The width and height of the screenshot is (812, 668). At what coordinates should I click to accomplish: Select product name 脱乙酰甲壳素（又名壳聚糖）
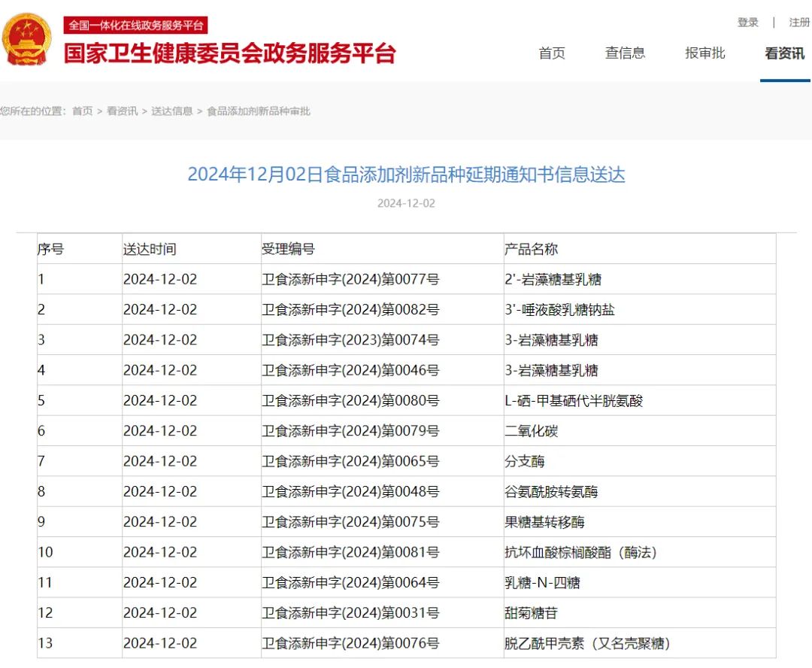[x=588, y=643]
